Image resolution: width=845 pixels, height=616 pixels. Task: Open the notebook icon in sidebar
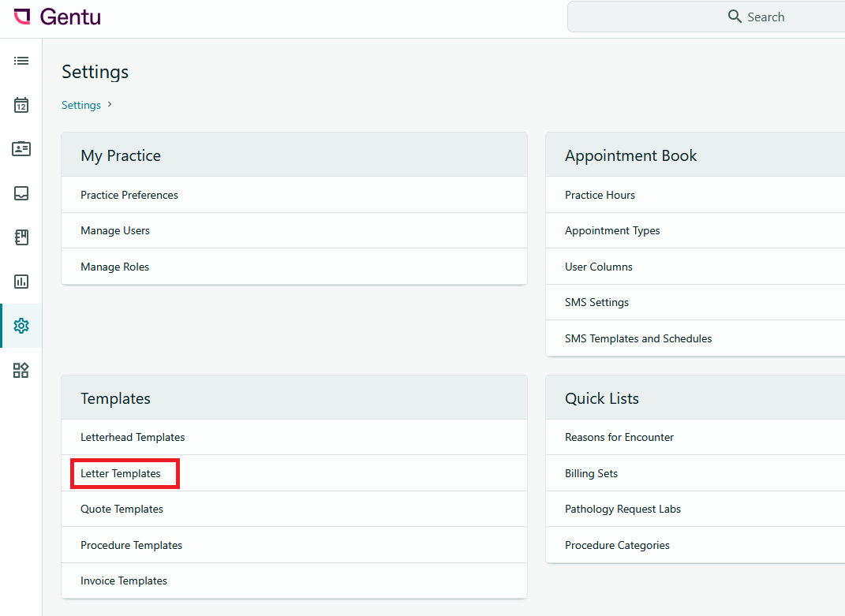tap(21, 237)
